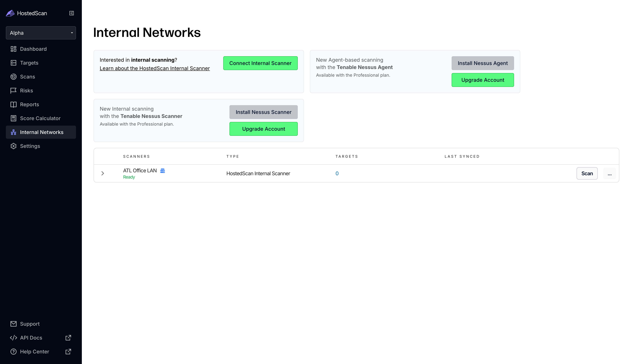Open Score Calculator
The image size is (631, 364).
coord(41,118)
